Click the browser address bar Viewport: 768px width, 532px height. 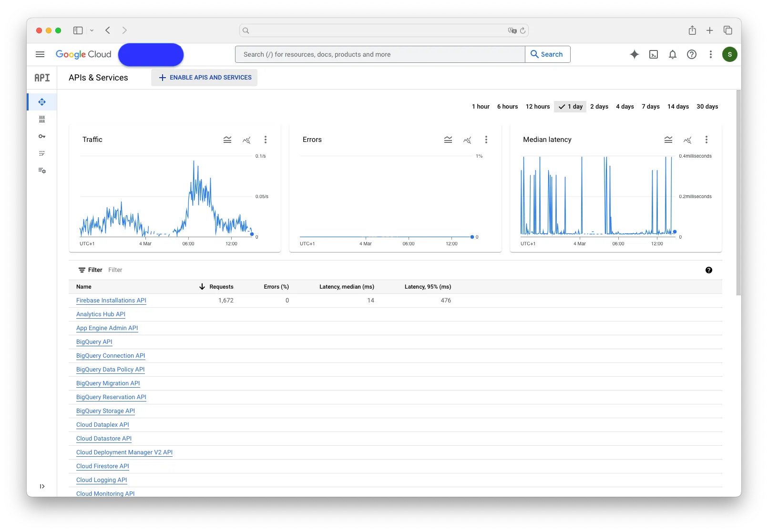pos(384,30)
